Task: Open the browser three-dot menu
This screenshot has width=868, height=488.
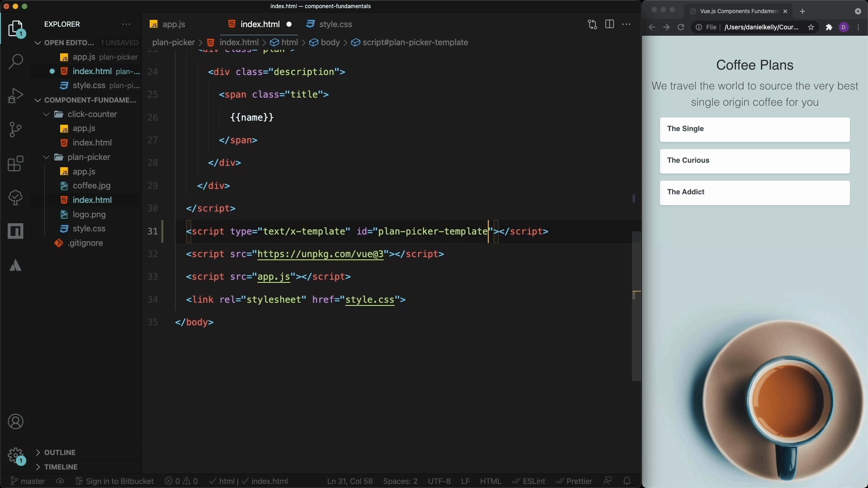Action: click(859, 27)
